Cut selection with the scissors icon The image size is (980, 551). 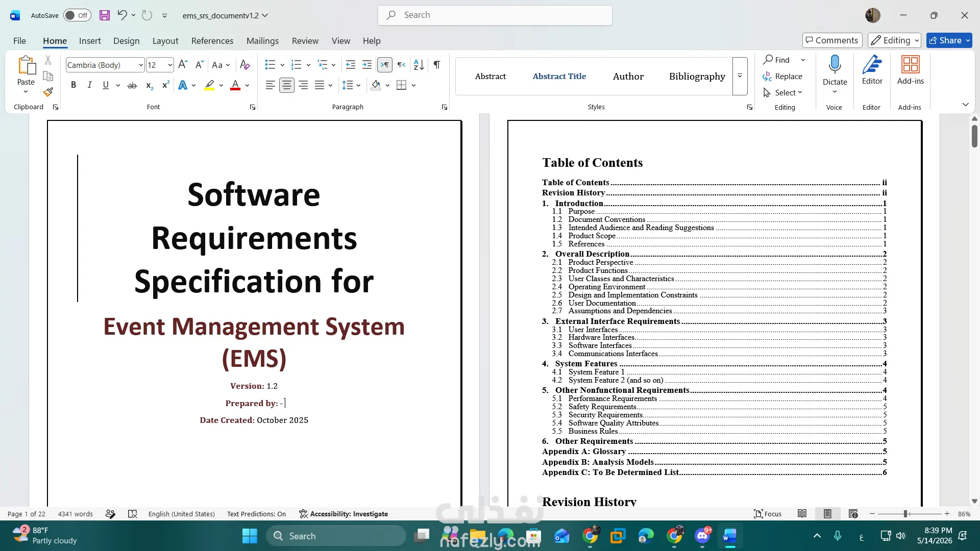click(48, 60)
